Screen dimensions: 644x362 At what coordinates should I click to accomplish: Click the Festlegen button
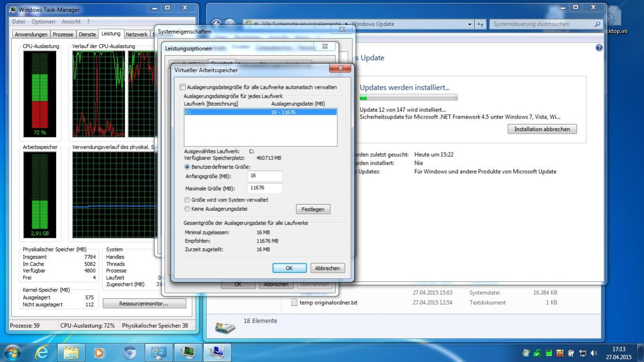pyautogui.click(x=313, y=209)
